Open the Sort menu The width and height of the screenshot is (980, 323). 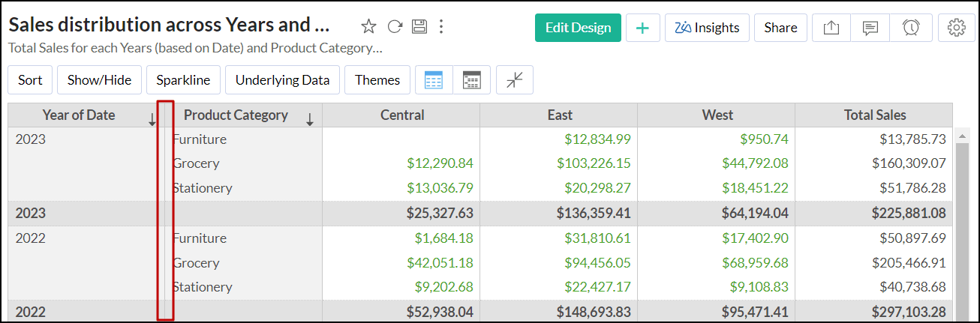click(x=30, y=80)
